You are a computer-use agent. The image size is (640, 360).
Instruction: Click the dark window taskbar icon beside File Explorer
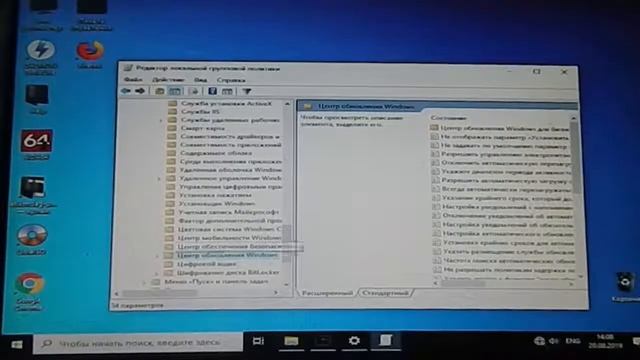(322, 341)
